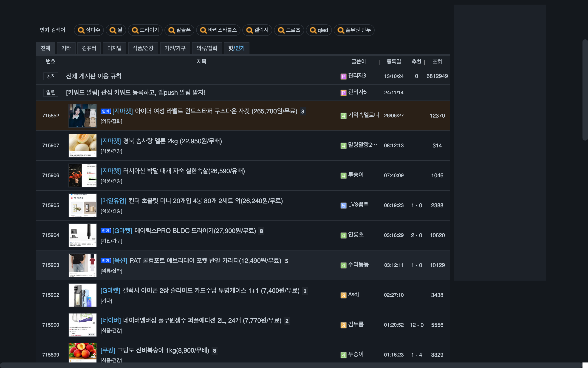Open the 의류/잡화 tab
Screen dimensions: 588x368
tap(207, 48)
